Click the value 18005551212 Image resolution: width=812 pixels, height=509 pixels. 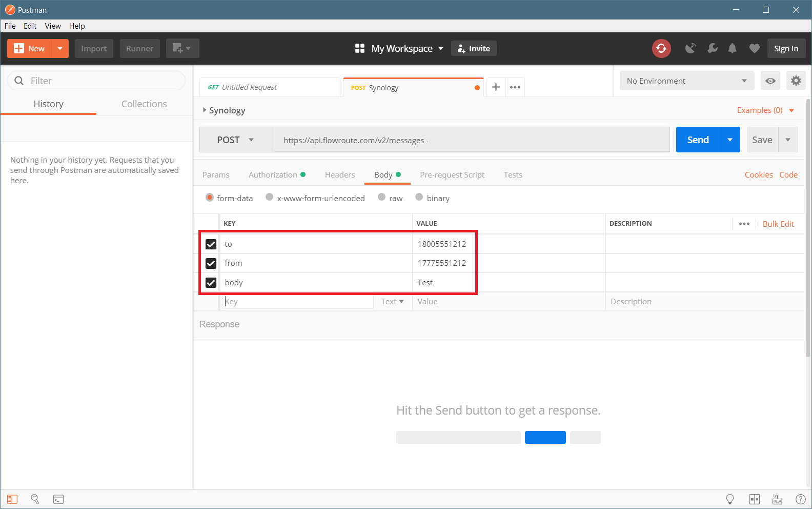click(x=442, y=244)
